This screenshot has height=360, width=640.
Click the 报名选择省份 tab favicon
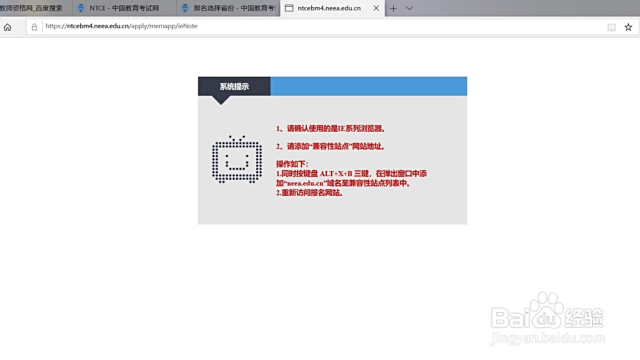tap(185, 8)
